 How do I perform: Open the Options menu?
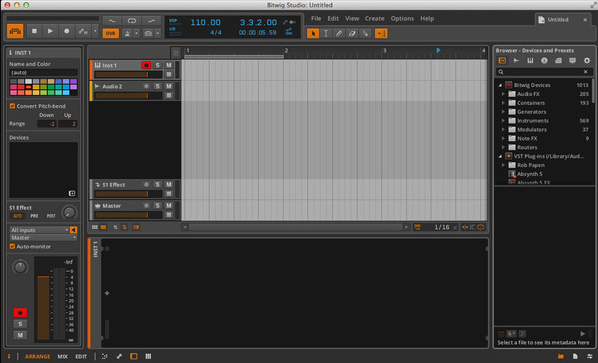[402, 18]
